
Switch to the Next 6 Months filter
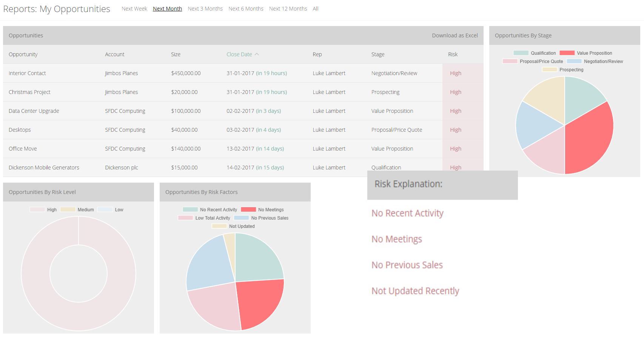[246, 9]
